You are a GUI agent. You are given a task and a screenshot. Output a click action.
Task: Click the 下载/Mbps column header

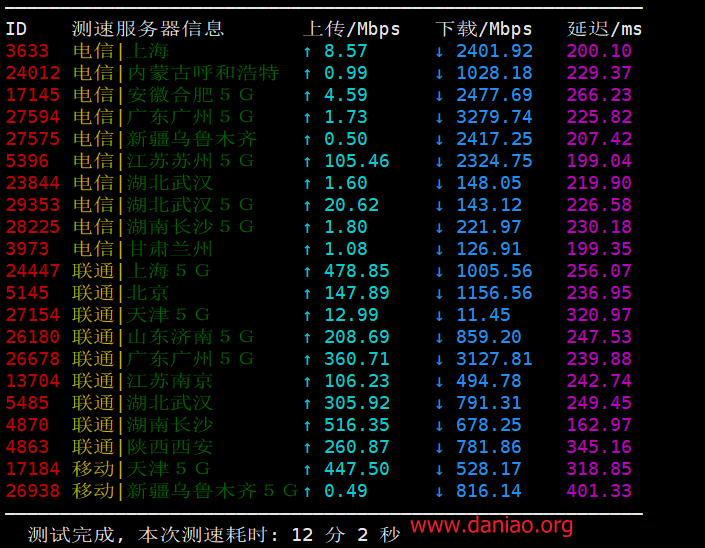(484, 29)
